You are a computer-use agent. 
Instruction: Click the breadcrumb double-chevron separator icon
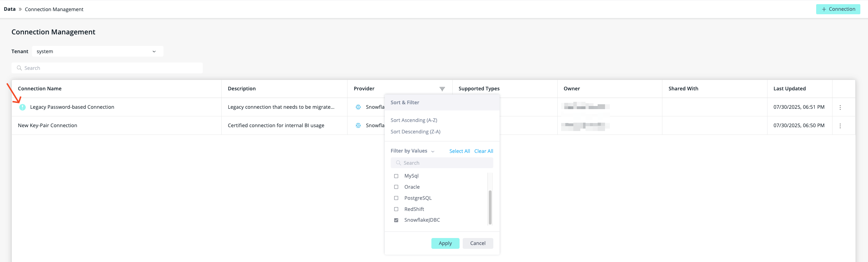coord(20,9)
